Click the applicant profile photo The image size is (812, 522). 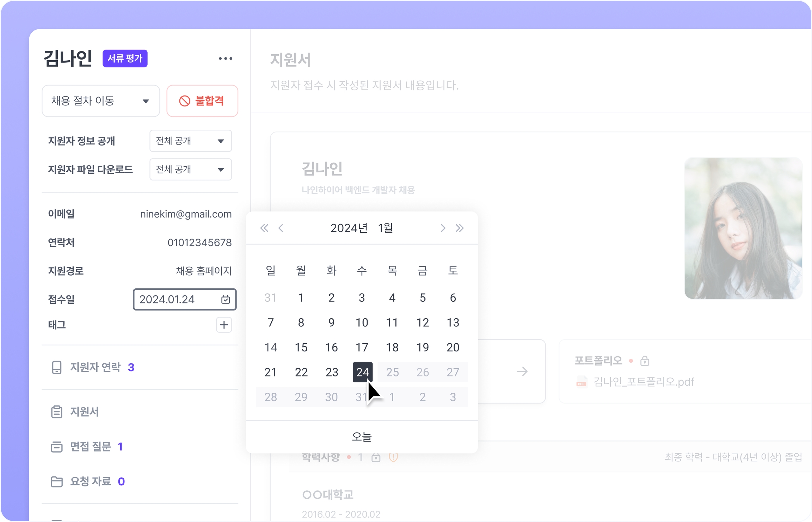743,228
